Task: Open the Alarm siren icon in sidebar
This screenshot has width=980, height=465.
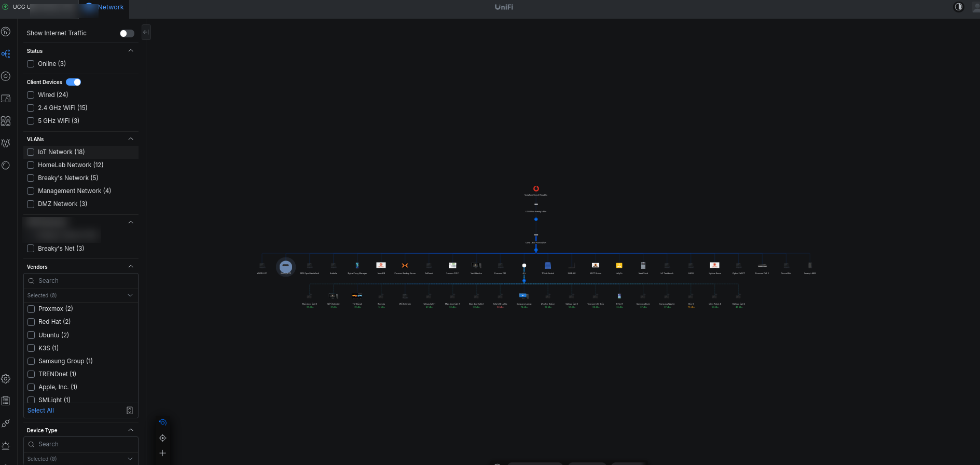Action: (6, 446)
